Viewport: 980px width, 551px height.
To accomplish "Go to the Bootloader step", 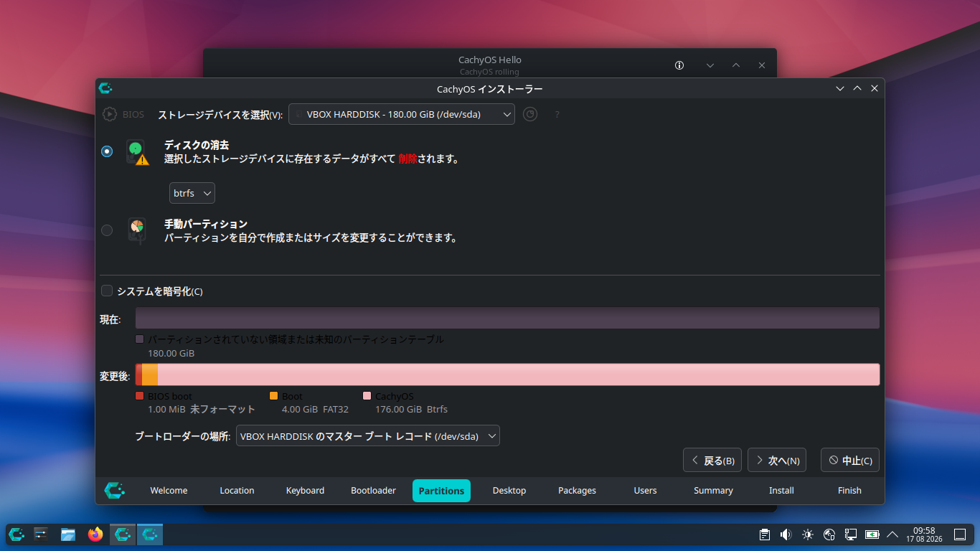I will click(x=373, y=491).
